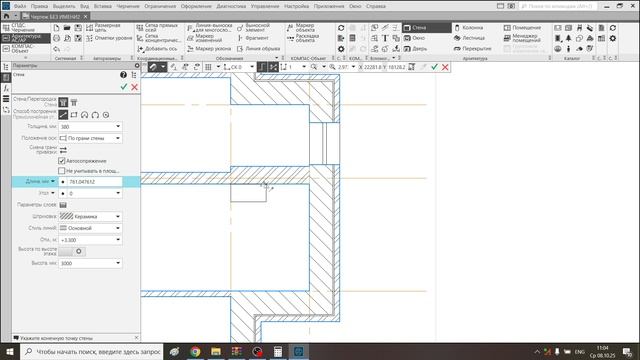Click Размерная цепь tool
This screenshot has width=640, height=360.
pyautogui.click(x=103, y=27)
